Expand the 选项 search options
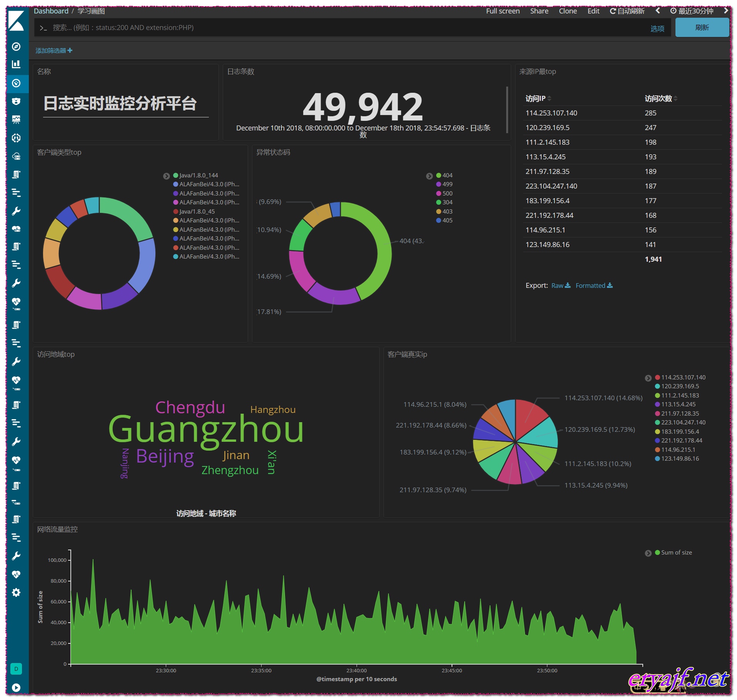This screenshot has height=700, width=737. [657, 28]
